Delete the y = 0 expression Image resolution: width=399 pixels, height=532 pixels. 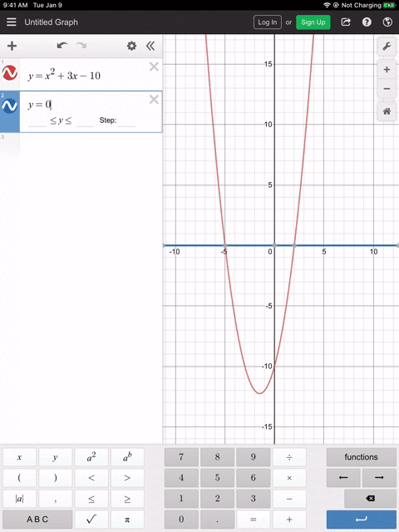coord(154,100)
